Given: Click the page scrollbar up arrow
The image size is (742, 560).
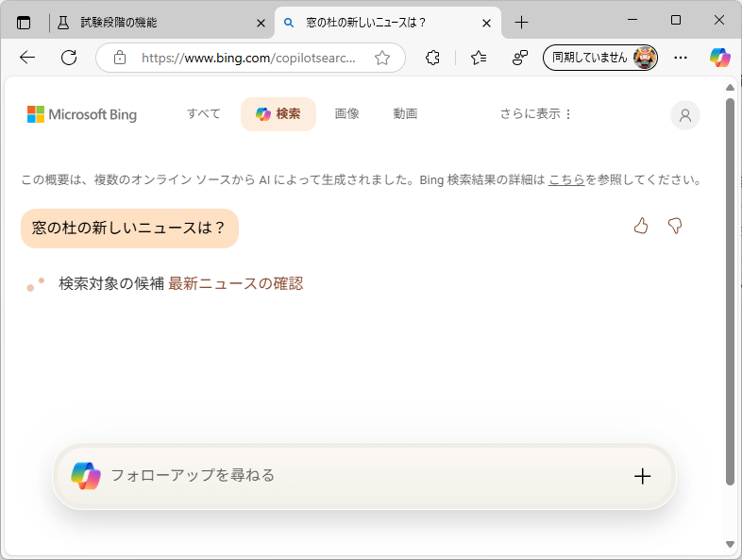Looking at the screenshot, I should (730, 88).
